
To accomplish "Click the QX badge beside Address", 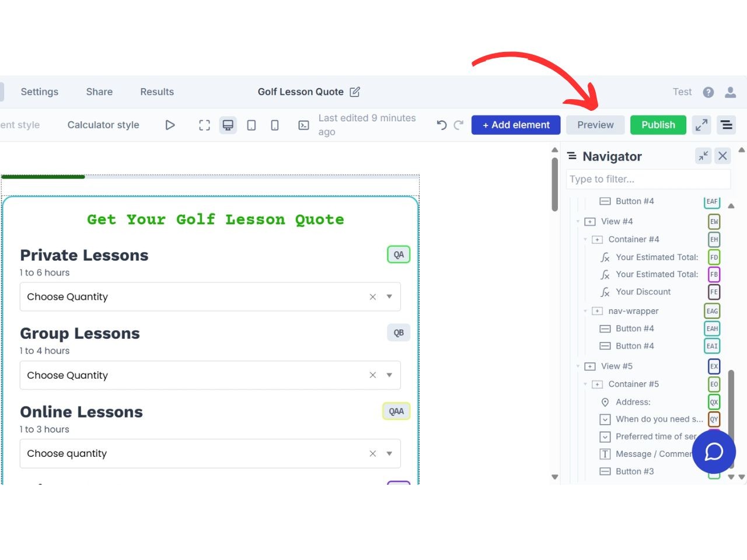I will (714, 402).
